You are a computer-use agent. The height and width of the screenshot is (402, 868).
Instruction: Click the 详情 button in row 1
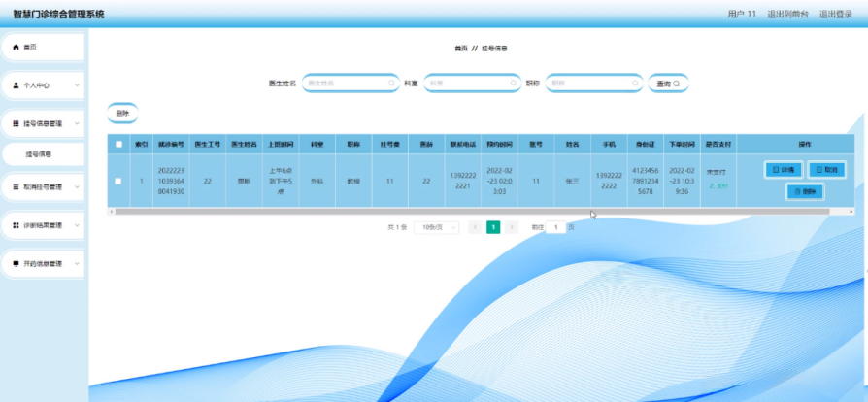click(x=784, y=170)
